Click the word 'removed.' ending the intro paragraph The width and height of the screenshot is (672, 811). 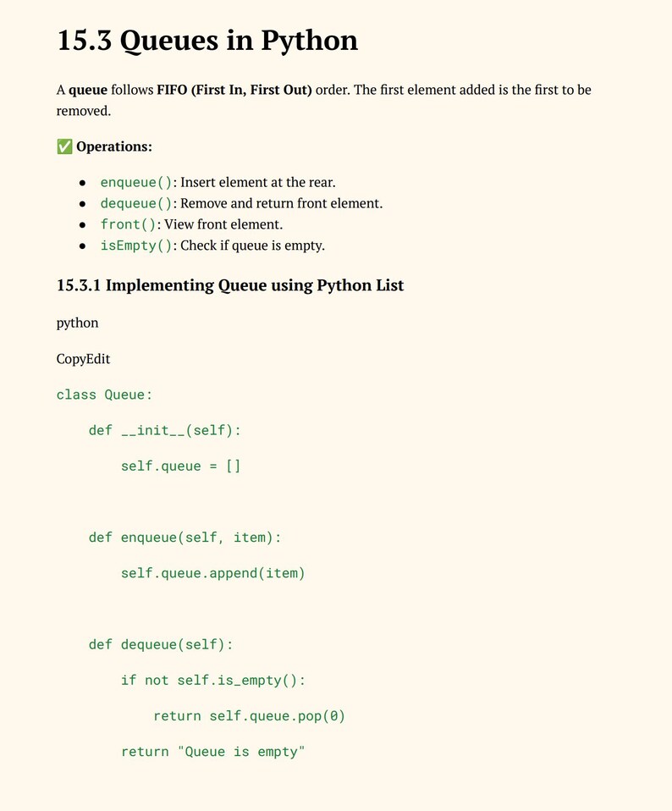coord(84,111)
